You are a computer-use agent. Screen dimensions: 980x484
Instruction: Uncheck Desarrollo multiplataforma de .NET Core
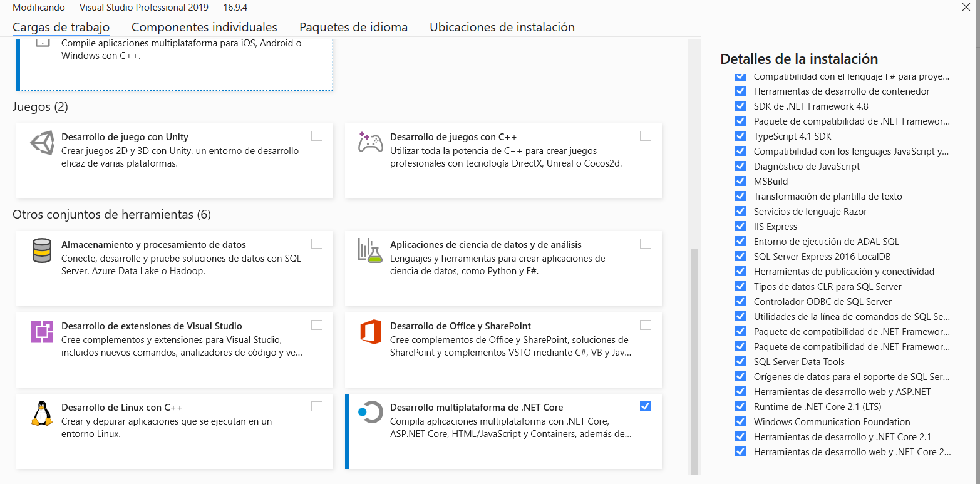tap(646, 406)
